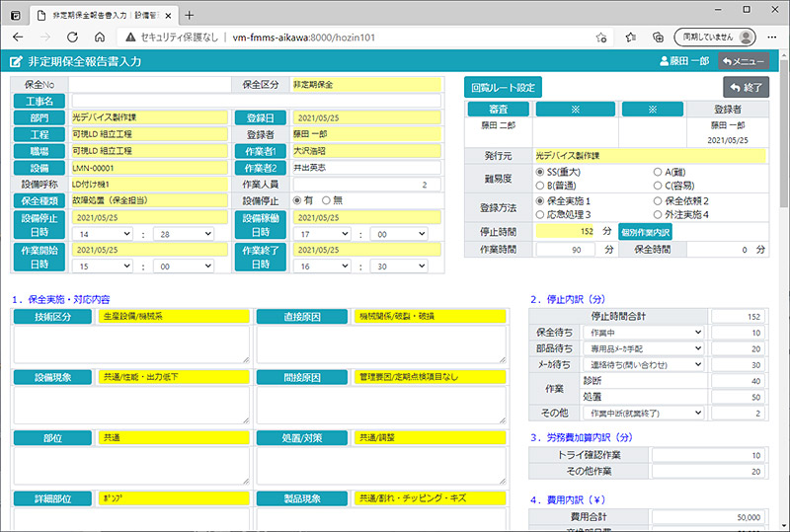Viewport: 790px width, 532px height.
Task: Click the 藤田 一郎 user icon
Action: [x=665, y=61]
